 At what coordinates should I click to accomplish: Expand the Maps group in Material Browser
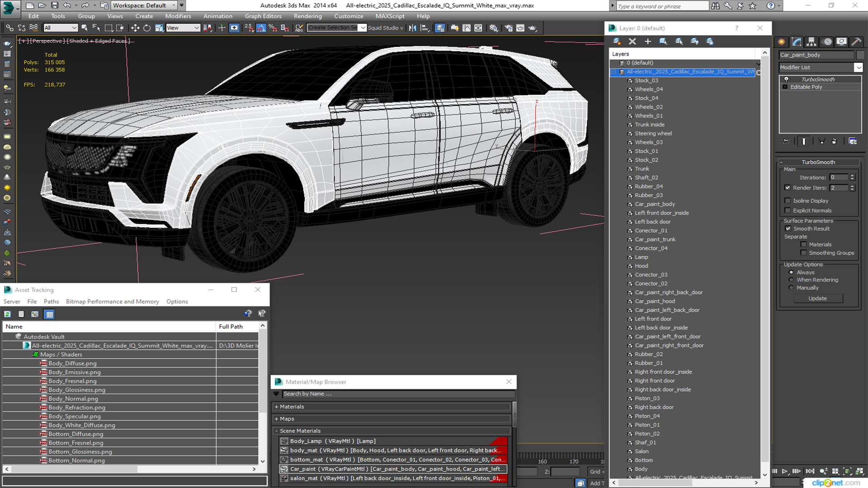tap(276, 419)
